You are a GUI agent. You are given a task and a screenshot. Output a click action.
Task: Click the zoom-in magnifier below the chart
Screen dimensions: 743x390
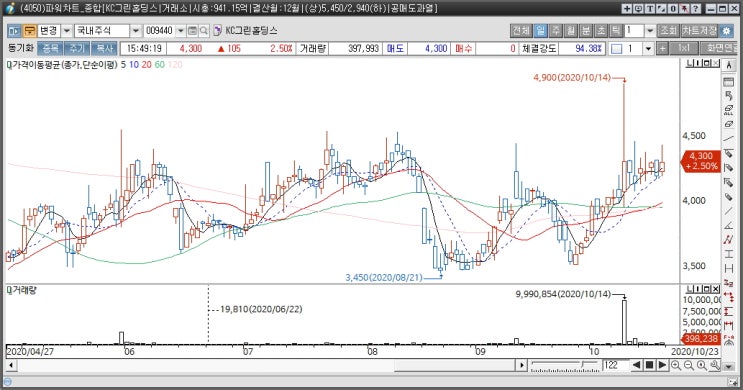coord(676,365)
